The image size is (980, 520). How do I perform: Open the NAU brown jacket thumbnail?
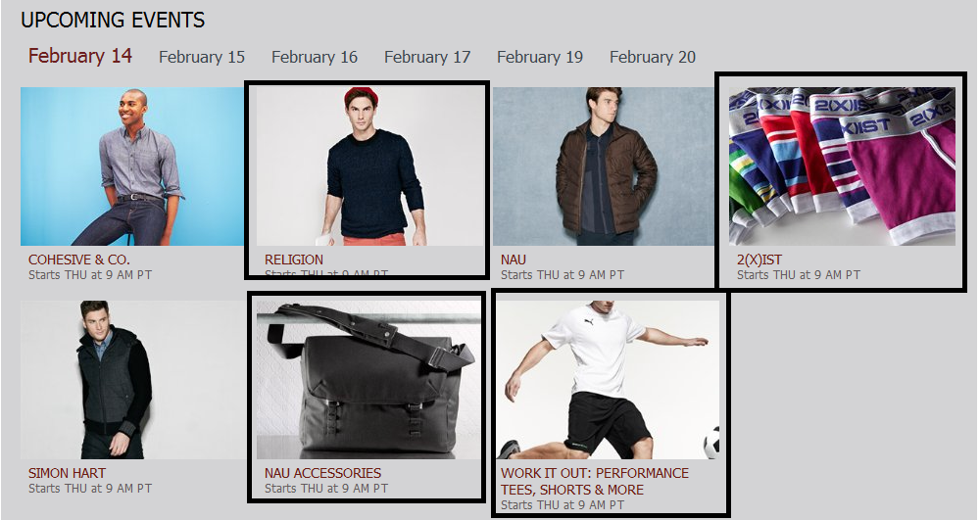click(604, 166)
